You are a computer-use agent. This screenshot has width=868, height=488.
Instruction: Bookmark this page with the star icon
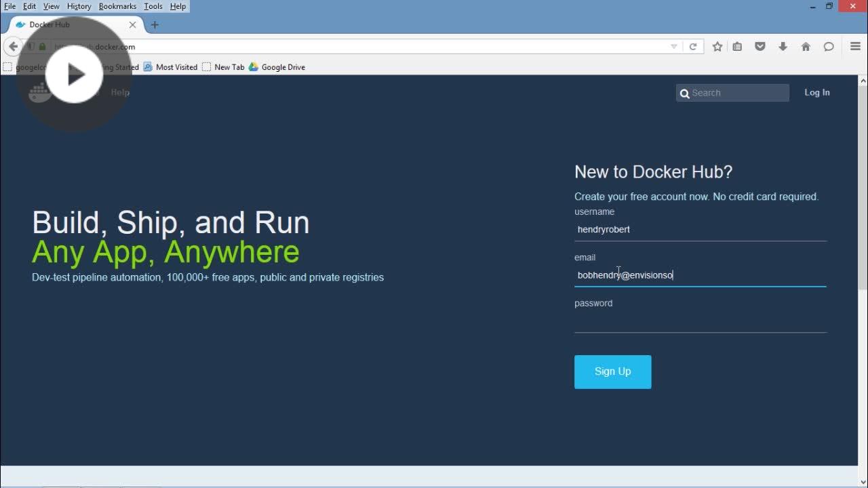717,47
